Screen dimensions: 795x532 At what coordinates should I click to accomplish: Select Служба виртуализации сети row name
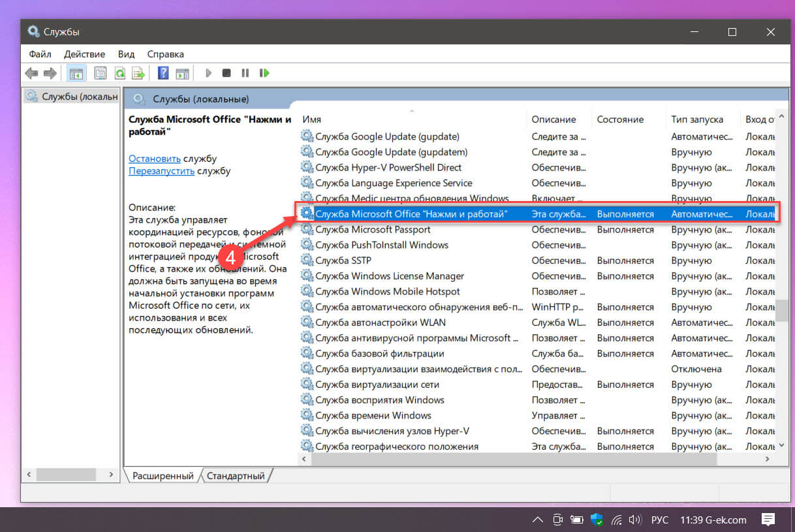pyautogui.click(x=377, y=384)
